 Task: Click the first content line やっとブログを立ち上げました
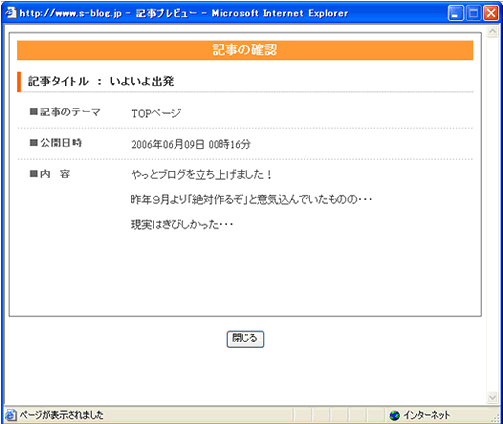coord(201,175)
